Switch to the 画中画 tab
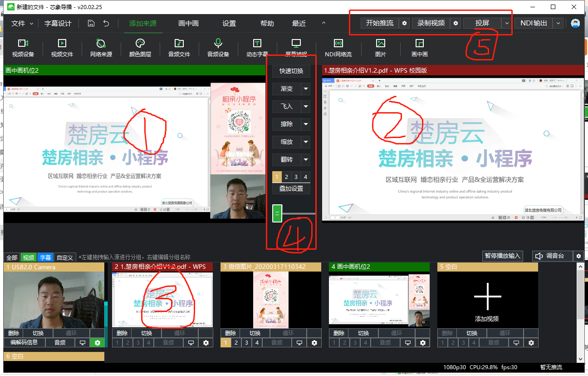Viewport: 588px width, 376px height. point(188,24)
